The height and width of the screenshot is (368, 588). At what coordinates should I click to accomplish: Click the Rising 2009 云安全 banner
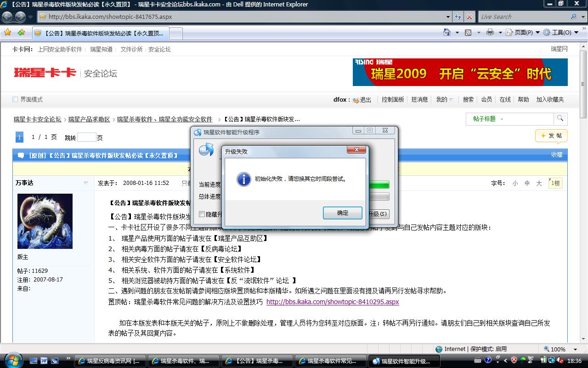[460, 72]
